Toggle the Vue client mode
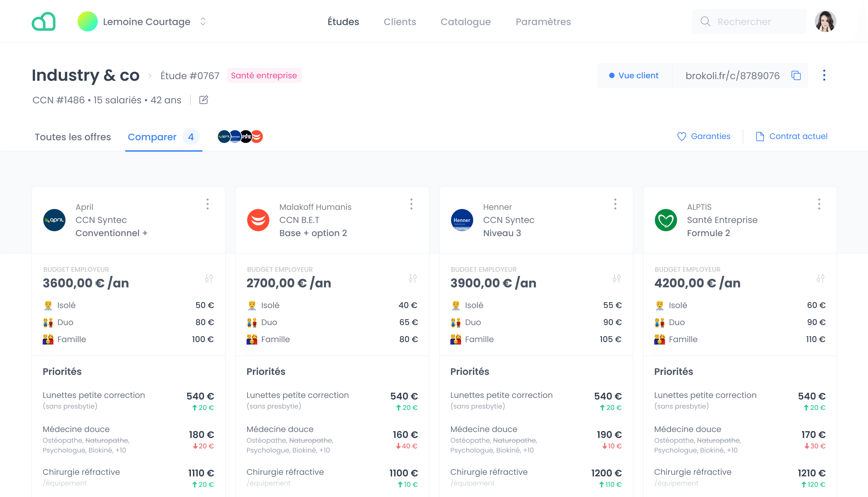The image size is (868, 497). (634, 75)
